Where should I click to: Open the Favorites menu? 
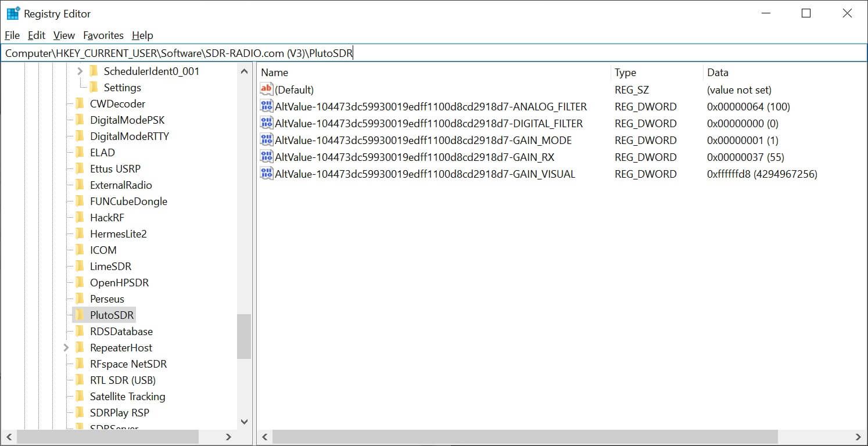[x=103, y=35]
